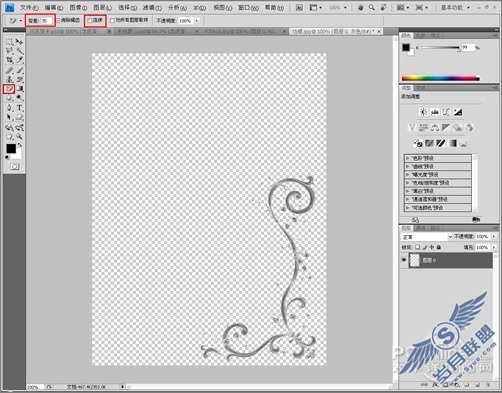Click the 容差 tolerance input field
Image resolution: width=502 pixels, height=393 pixels.
47,21
